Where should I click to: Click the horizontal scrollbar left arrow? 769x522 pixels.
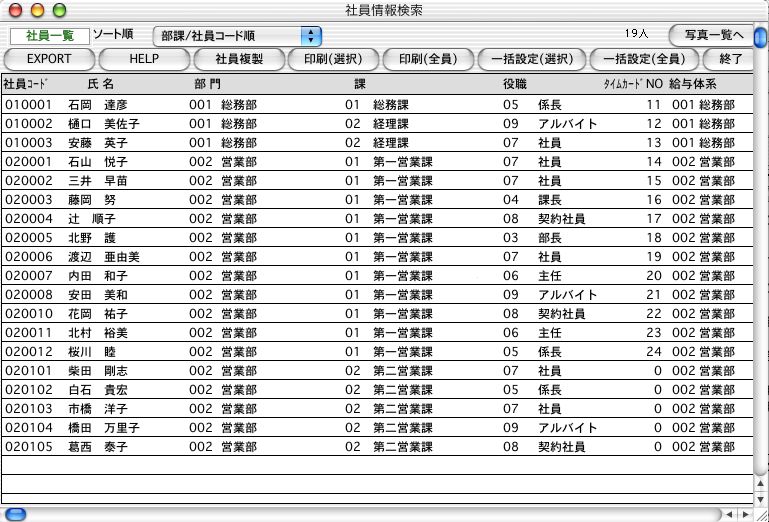point(729,514)
